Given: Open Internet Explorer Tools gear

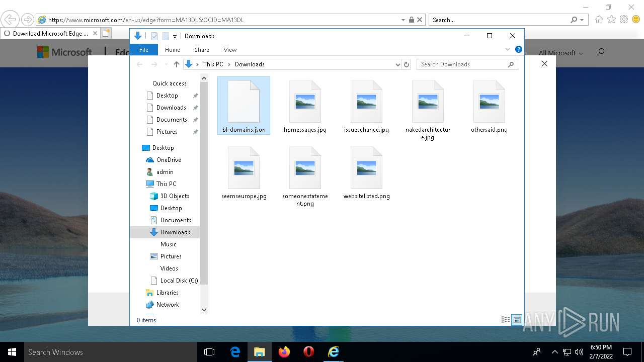Looking at the screenshot, I should point(624,20).
